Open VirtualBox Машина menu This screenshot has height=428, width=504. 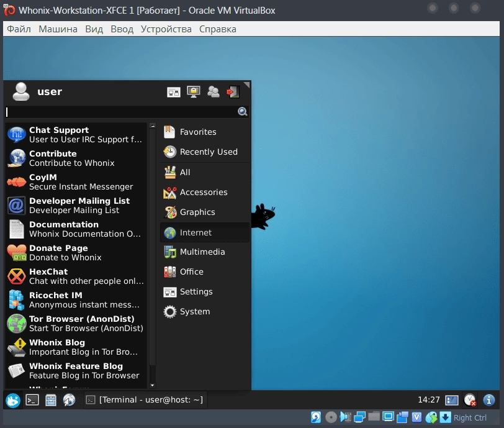[x=58, y=29]
